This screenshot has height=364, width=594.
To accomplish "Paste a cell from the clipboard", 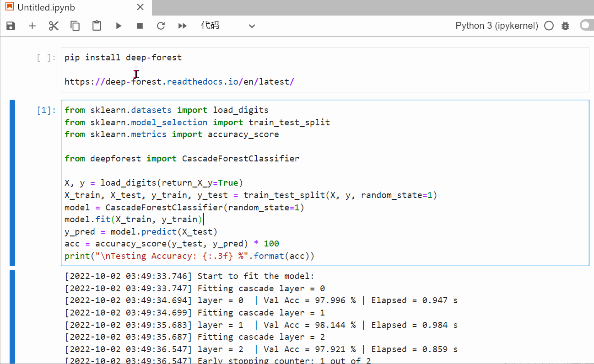I will click(x=97, y=26).
